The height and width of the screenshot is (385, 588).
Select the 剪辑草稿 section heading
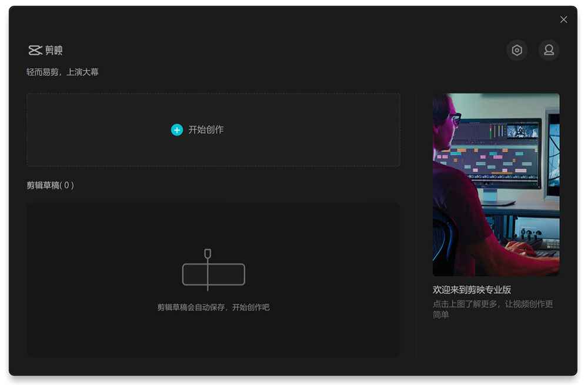[43, 185]
